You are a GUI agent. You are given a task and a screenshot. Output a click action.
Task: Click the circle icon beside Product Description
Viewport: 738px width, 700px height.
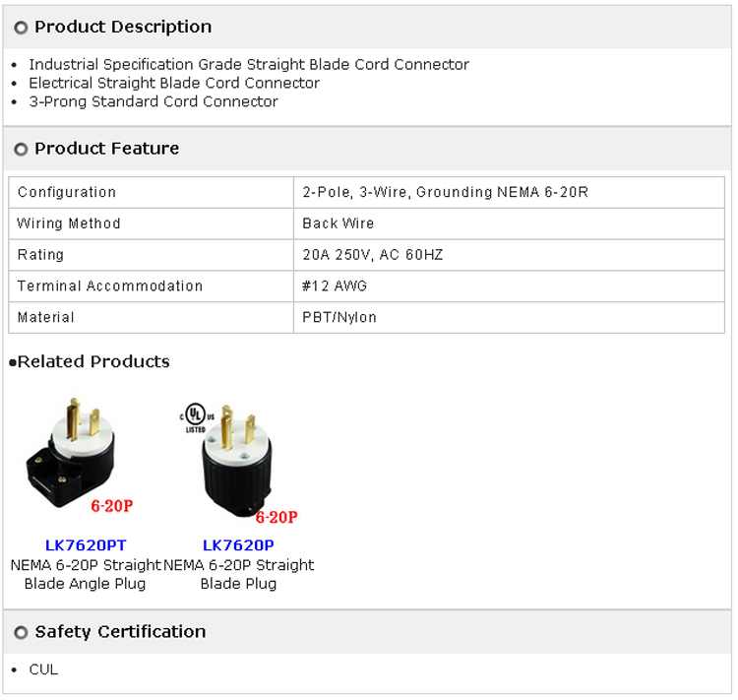coord(21,28)
